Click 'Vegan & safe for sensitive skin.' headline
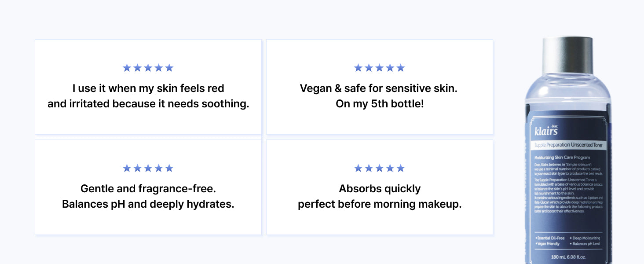The image size is (644, 264). click(379, 88)
